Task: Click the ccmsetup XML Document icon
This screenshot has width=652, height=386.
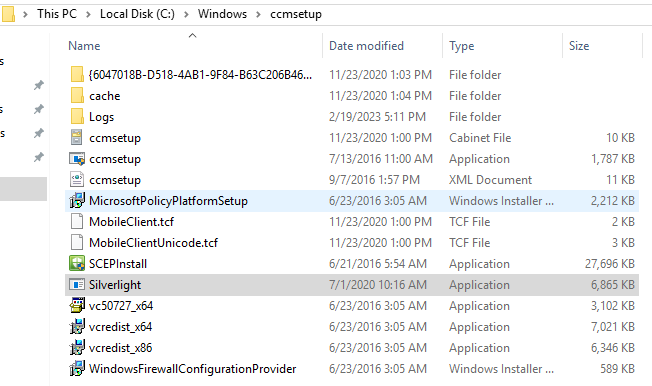Action: (77, 179)
